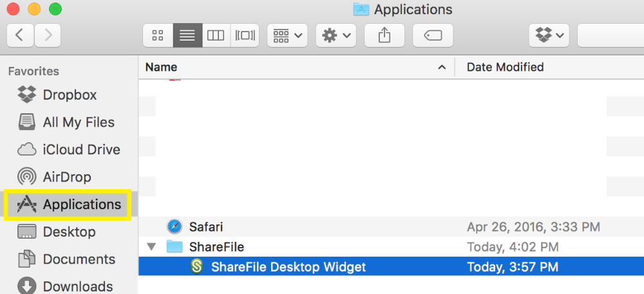Open the item arrangement dropdown
The width and height of the screenshot is (644, 294).
pos(287,35)
